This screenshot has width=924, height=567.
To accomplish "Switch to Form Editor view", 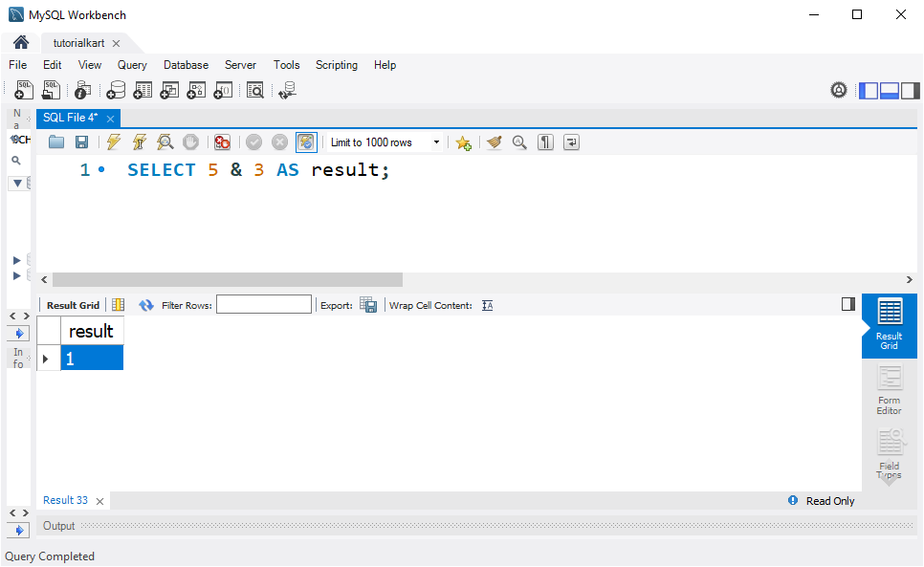I will 889,390.
